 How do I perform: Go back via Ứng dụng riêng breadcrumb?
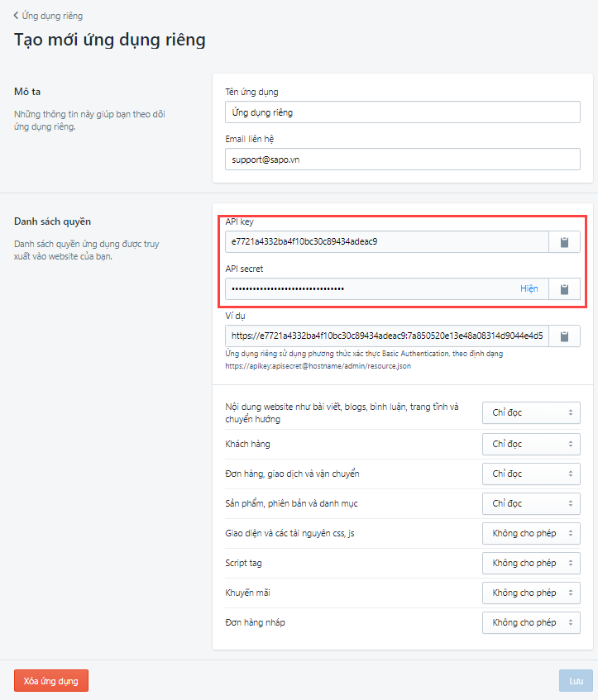pyautogui.click(x=52, y=16)
